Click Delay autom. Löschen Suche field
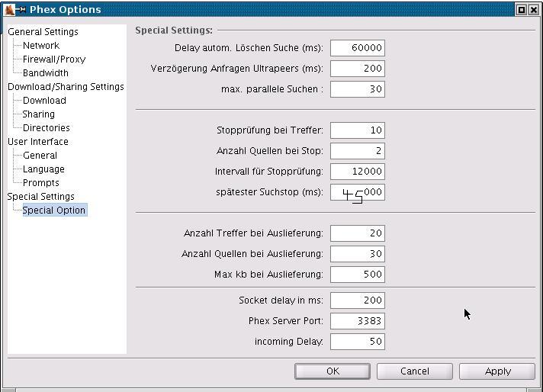The image size is (543, 392). click(x=358, y=48)
